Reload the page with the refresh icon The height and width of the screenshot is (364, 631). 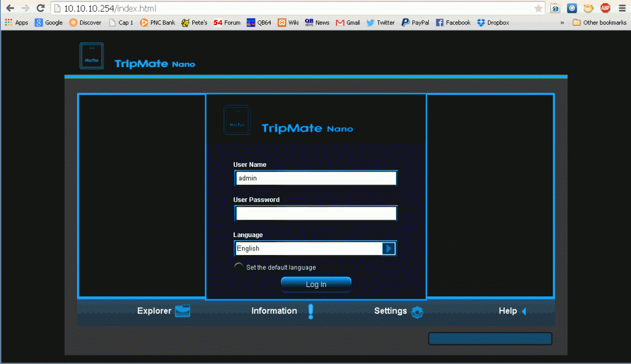(x=41, y=9)
